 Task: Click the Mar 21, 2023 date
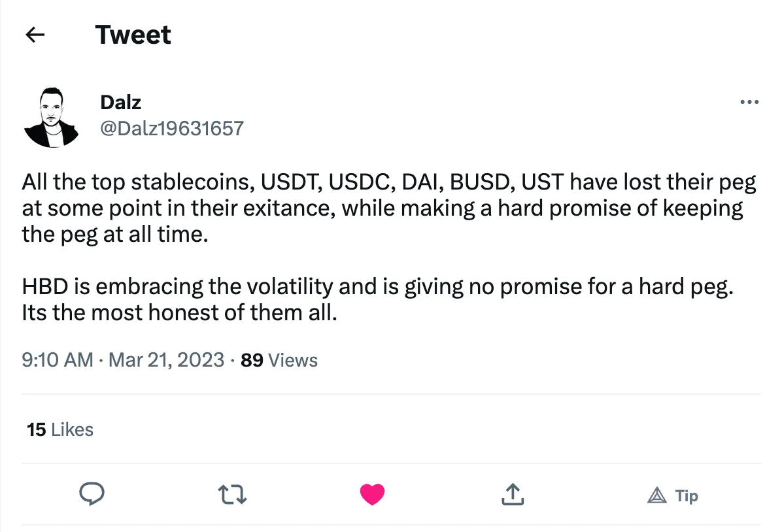coord(166,360)
